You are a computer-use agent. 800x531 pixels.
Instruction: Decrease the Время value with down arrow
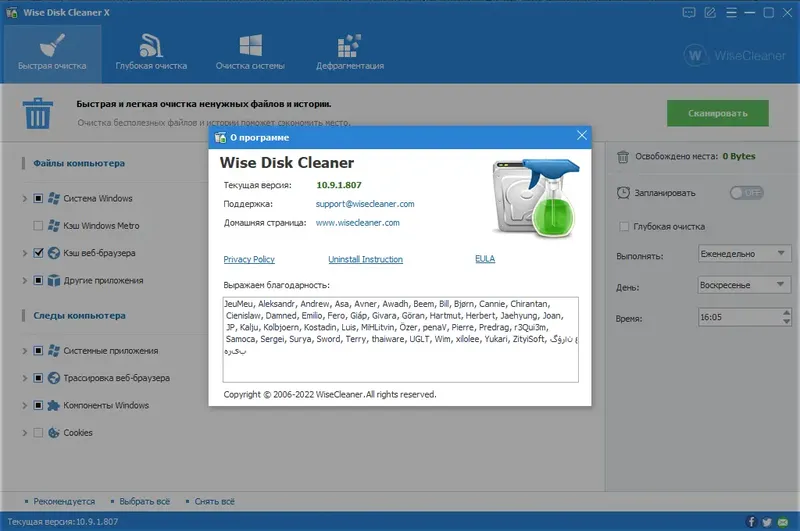(786, 322)
